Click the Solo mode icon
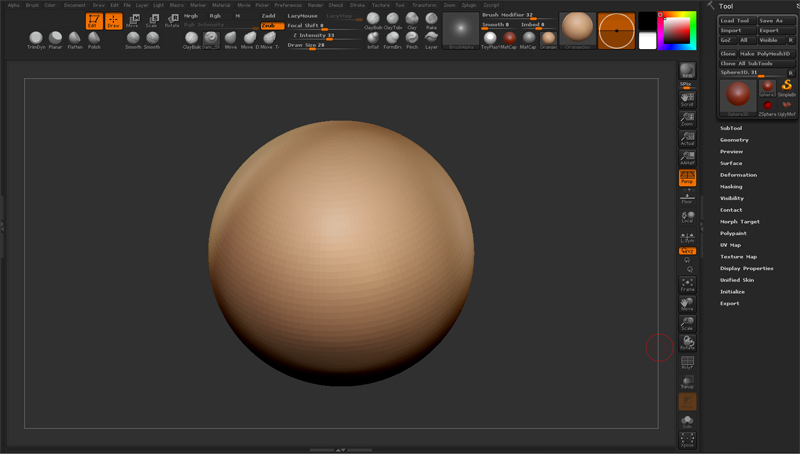 pos(687,421)
